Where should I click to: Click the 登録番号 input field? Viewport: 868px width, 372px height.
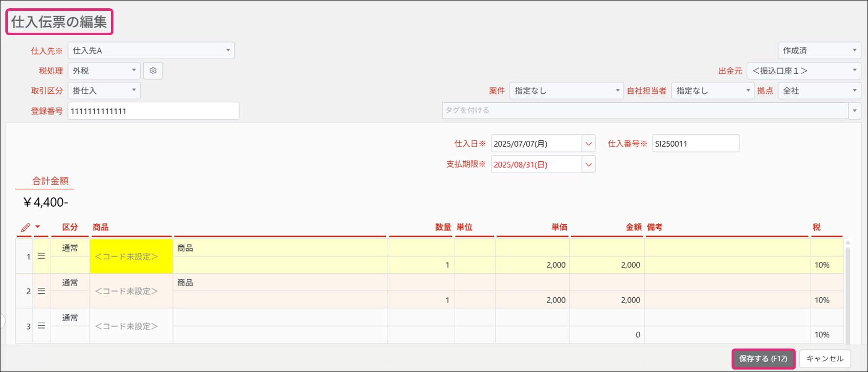point(153,111)
